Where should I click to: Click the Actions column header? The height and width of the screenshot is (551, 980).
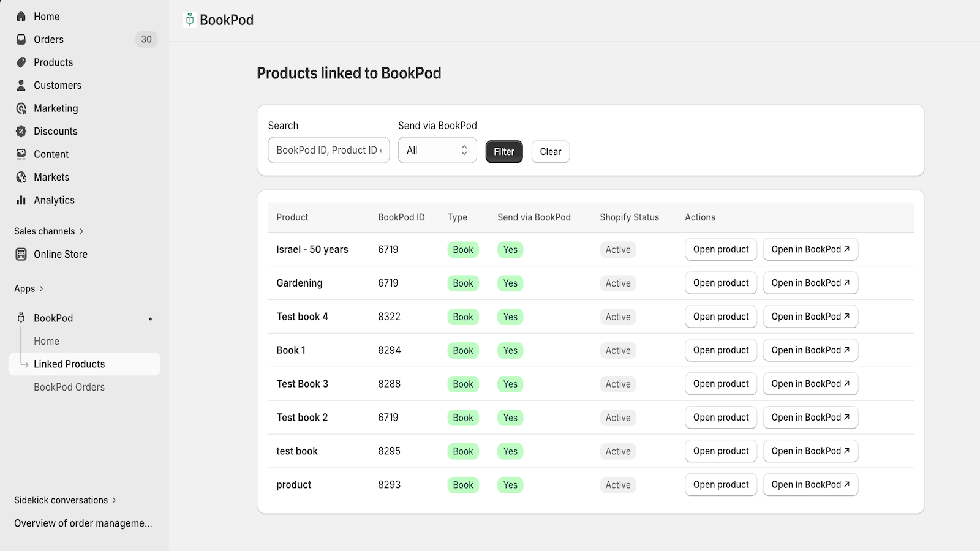click(x=700, y=217)
